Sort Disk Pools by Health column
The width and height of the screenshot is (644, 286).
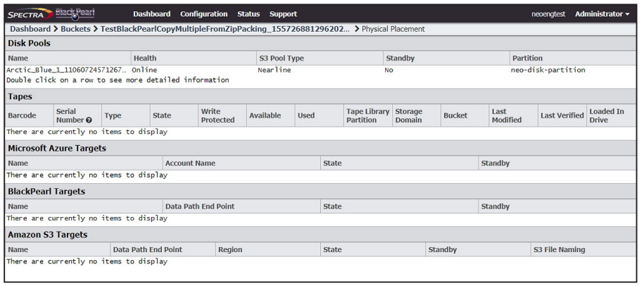pos(194,58)
